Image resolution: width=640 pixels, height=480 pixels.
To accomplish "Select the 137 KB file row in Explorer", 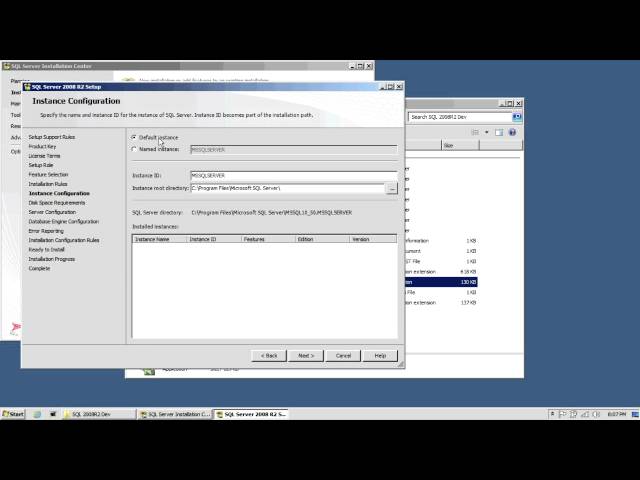I will pyautogui.click(x=441, y=303).
